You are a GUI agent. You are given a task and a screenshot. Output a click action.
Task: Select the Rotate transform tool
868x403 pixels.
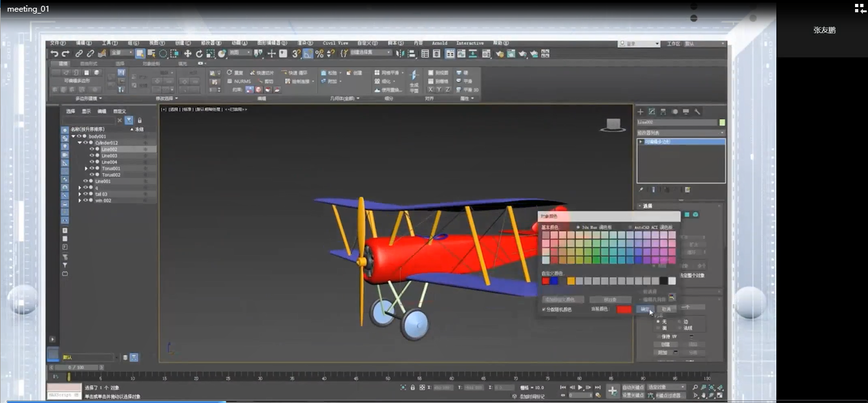point(199,54)
